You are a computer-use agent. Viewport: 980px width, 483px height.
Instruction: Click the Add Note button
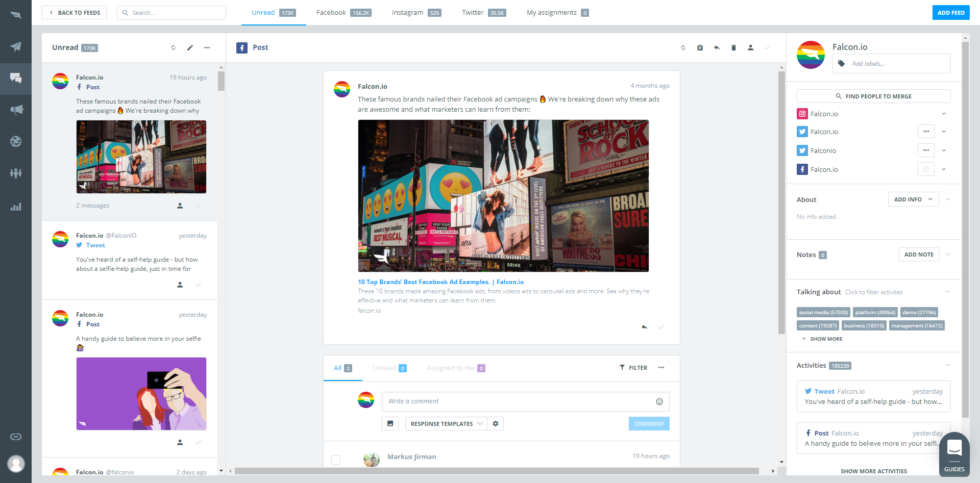click(x=919, y=255)
